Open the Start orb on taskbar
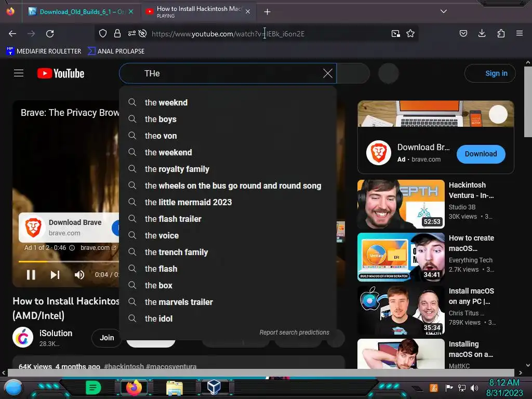The height and width of the screenshot is (399, 532). (14, 388)
